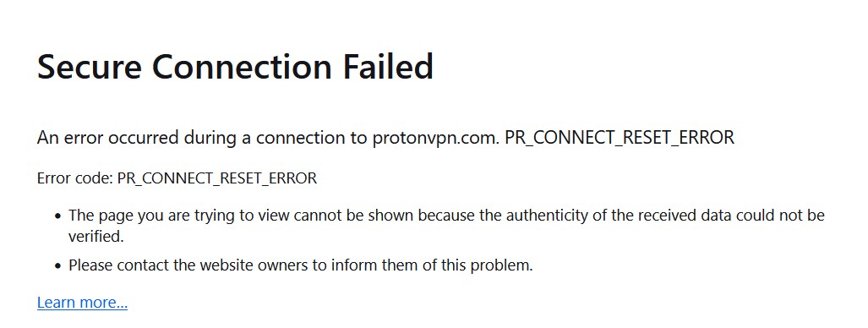Click the "Secure Connection Failed" heading
Viewport: 868px width, 328px height.
tap(235, 67)
